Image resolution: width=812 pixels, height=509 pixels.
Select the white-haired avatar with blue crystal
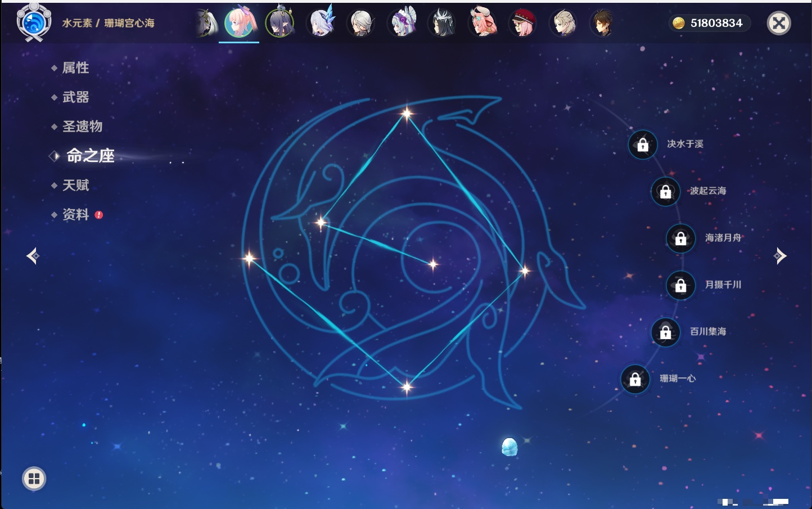pyautogui.click(x=321, y=24)
